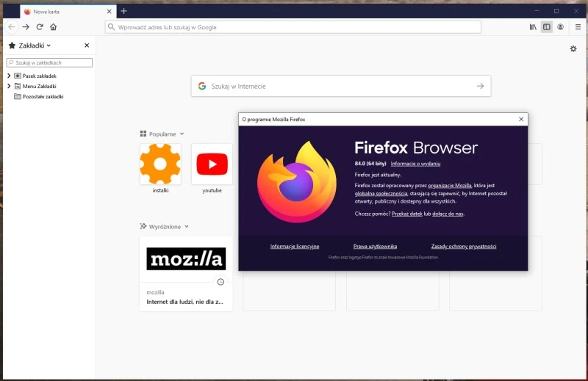This screenshot has height=381, width=588.
Task: Click the address bar magnifier icon
Action: coord(111,27)
